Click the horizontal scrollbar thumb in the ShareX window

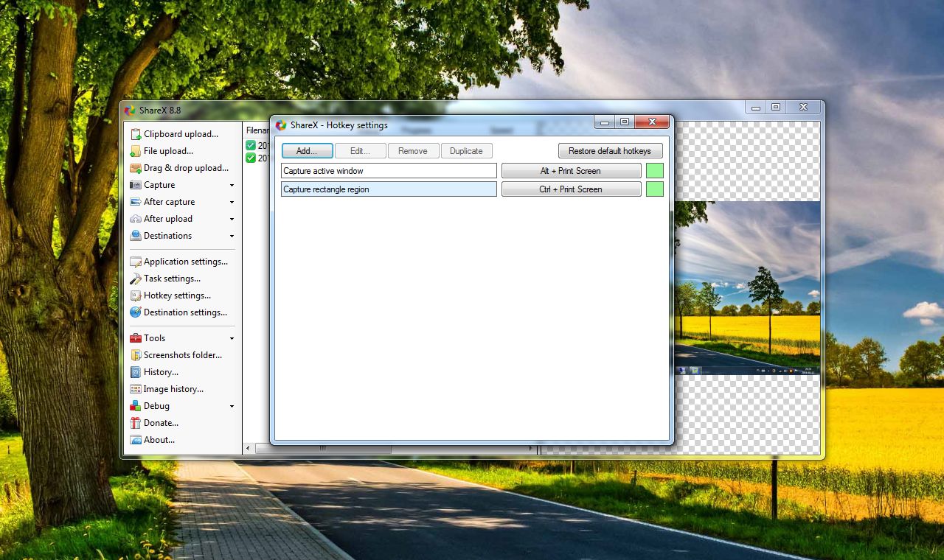click(x=322, y=449)
